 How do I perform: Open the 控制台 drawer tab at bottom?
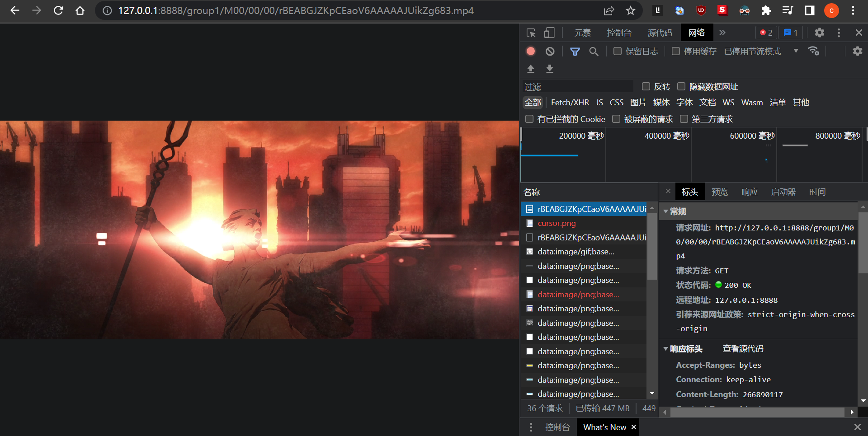(557, 427)
